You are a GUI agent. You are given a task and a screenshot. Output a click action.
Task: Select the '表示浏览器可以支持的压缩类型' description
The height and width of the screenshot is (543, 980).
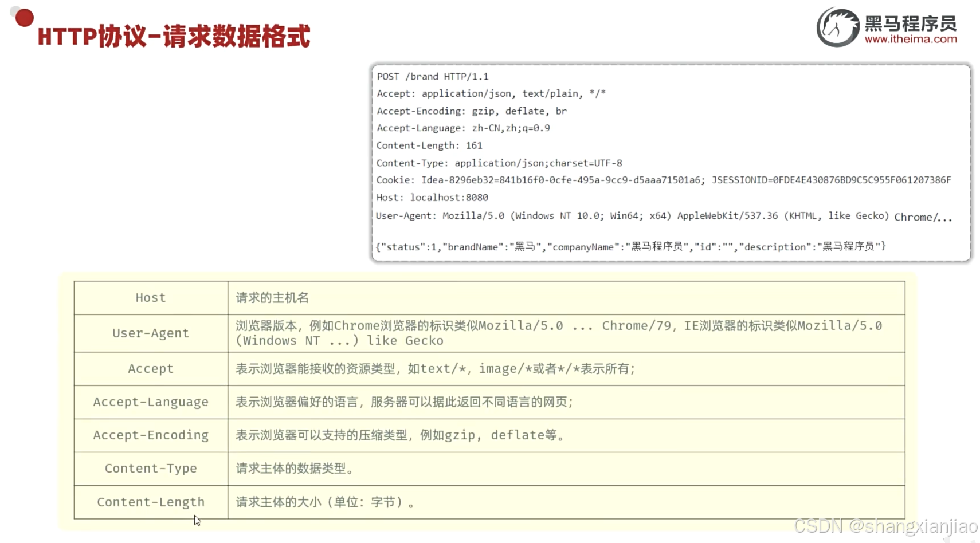click(566, 435)
